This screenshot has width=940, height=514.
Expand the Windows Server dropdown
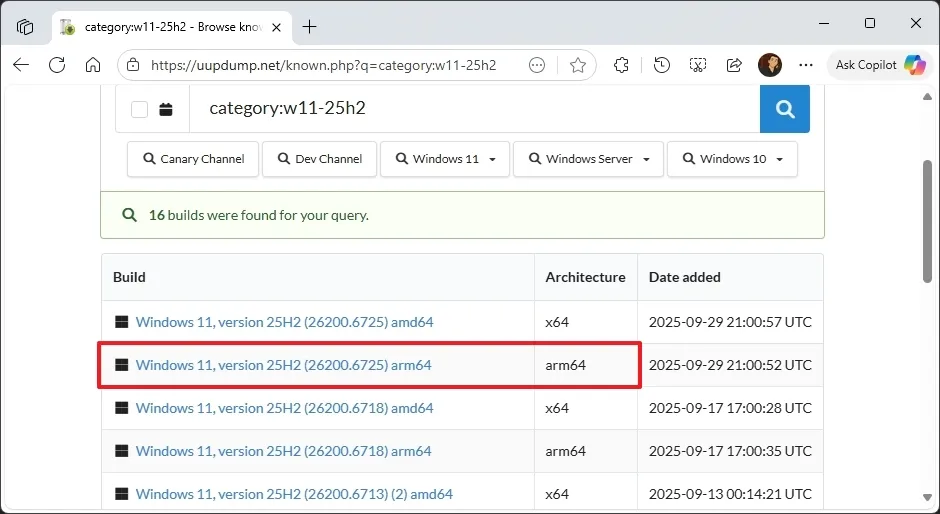pos(588,159)
